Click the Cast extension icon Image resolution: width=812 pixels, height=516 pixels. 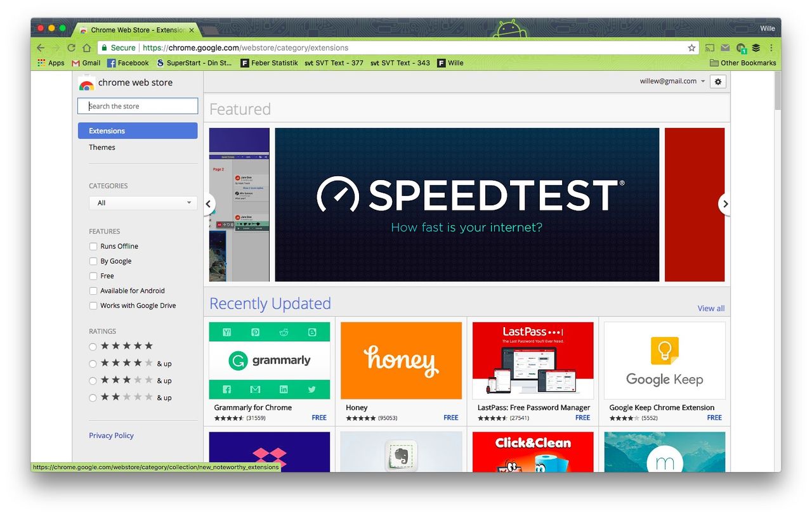[710, 48]
